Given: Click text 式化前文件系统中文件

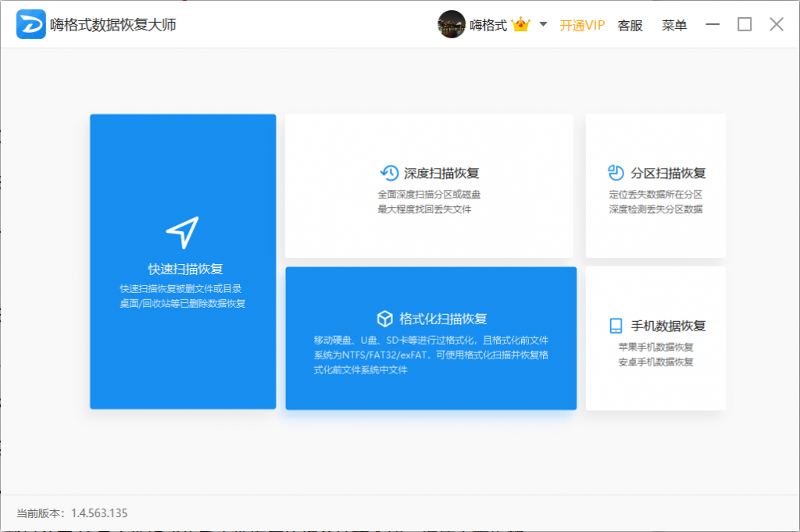Looking at the screenshot, I should tap(360, 370).
